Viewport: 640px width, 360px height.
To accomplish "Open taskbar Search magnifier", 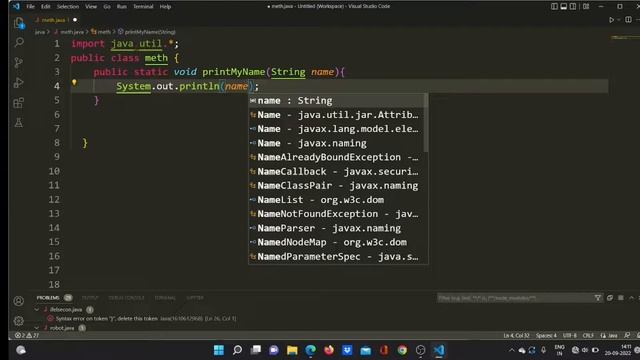I will coord(237,350).
